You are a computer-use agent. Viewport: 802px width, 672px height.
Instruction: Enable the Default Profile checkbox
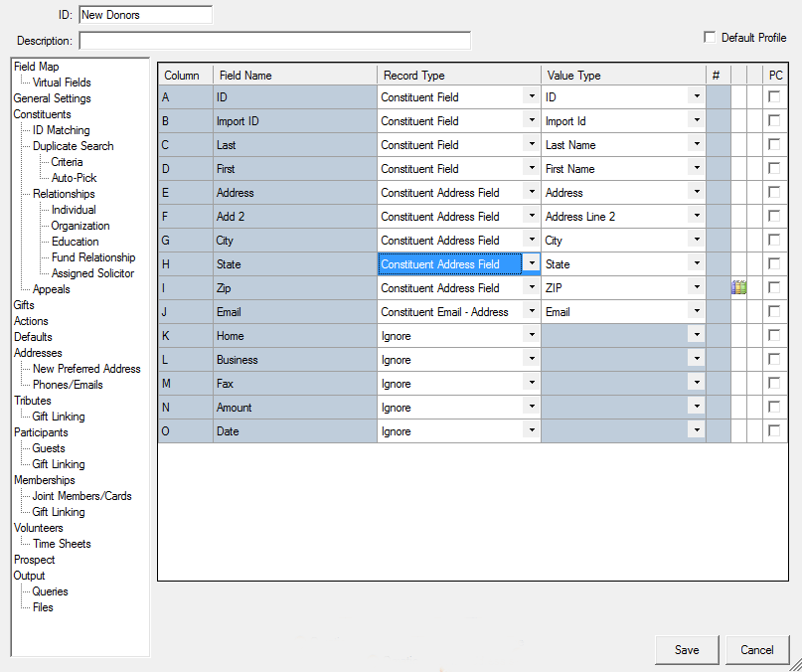pyautogui.click(x=710, y=38)
